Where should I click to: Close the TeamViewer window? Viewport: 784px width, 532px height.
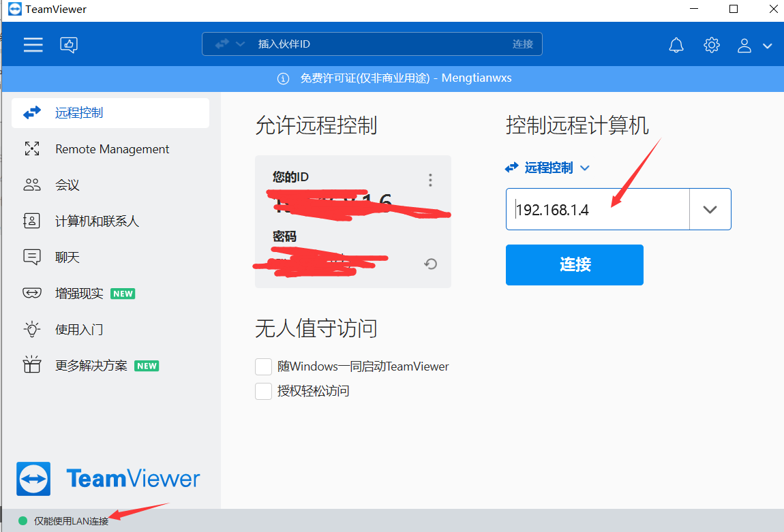point(773,9)
